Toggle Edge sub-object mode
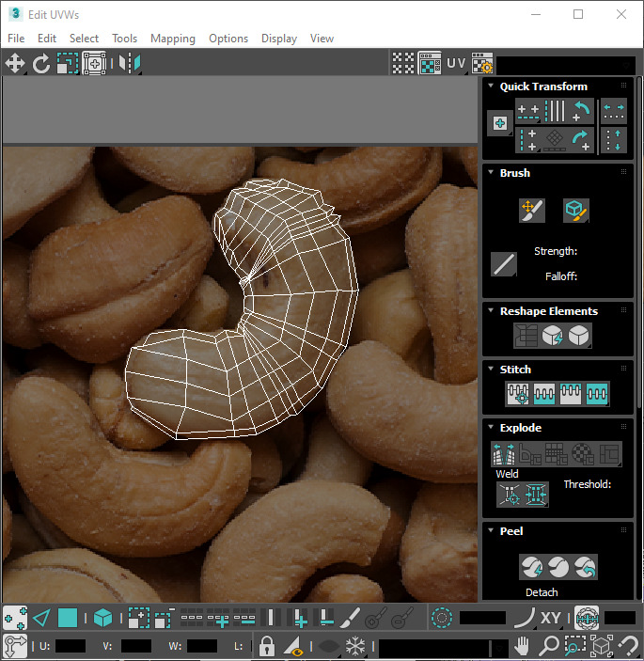The image size is (644, 661). click(x=41, y=619)
